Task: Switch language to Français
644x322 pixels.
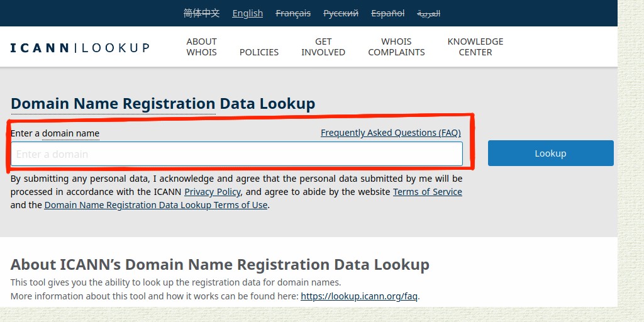Action: click(293, 14)
